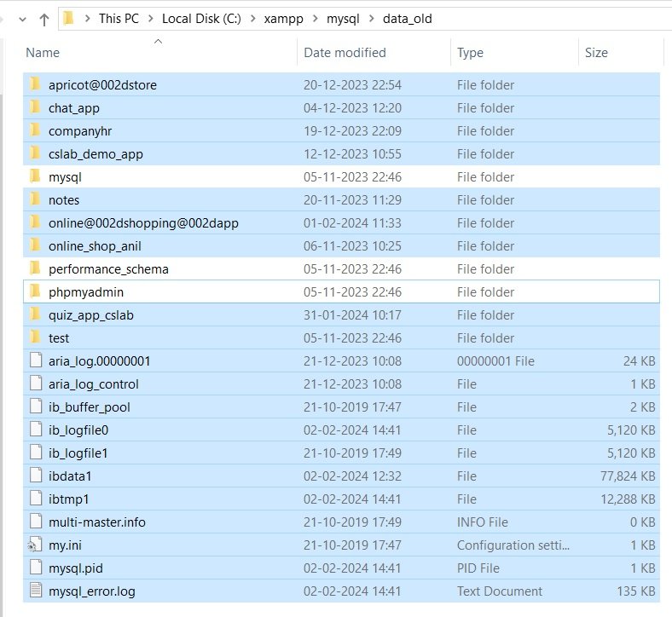Click 'This PC' in the breadcrumb path
Screen dimensions: 672x617
(119, 19)
